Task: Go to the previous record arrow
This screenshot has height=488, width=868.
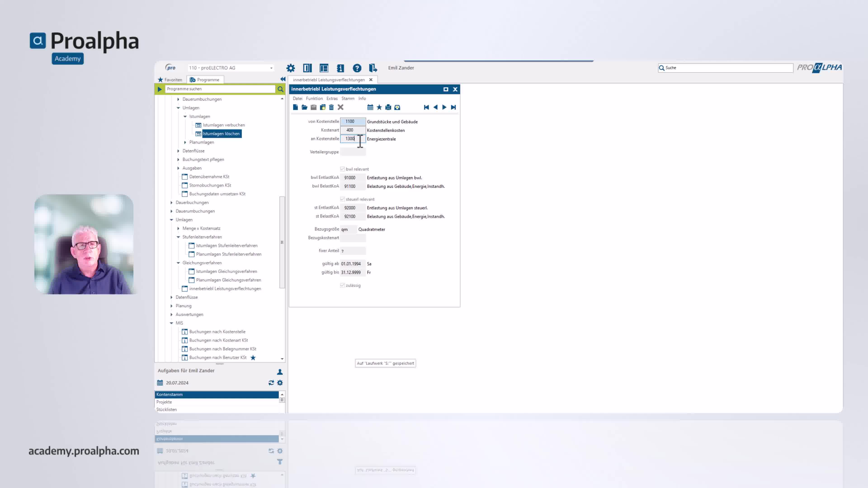Action: click(435, 107)
